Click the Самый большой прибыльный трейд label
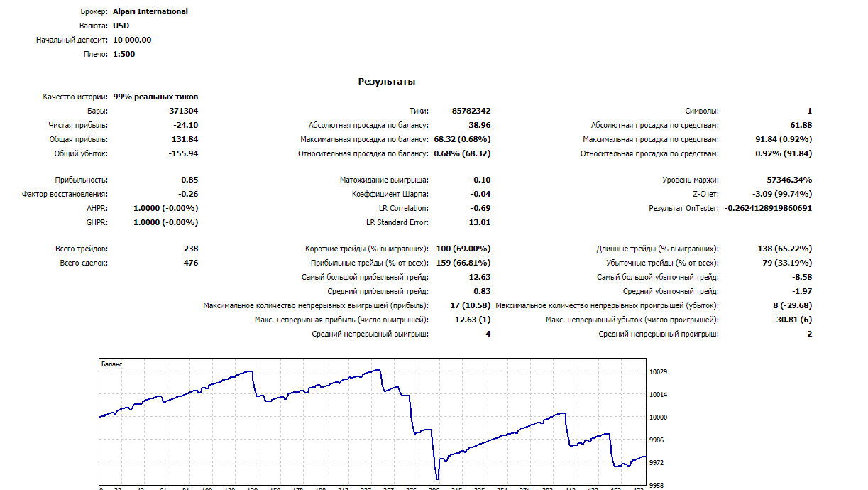 coord(365,277)
